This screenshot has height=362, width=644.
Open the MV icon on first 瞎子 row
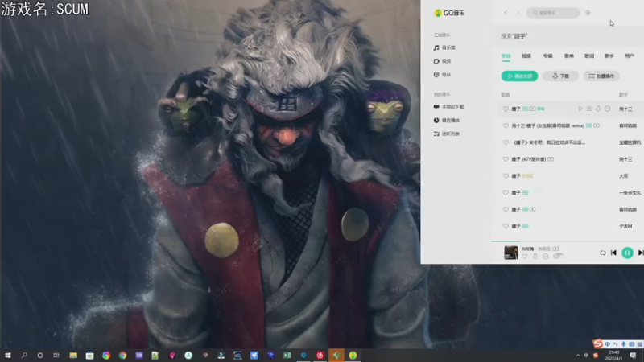point(532,109)
